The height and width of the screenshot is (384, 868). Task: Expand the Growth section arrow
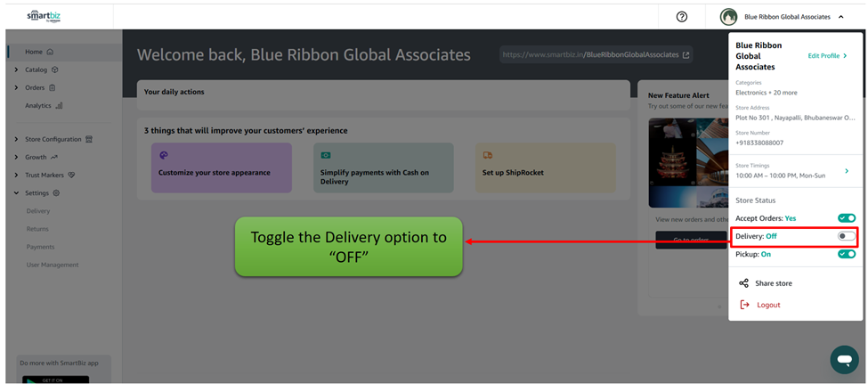coord(16,157)
